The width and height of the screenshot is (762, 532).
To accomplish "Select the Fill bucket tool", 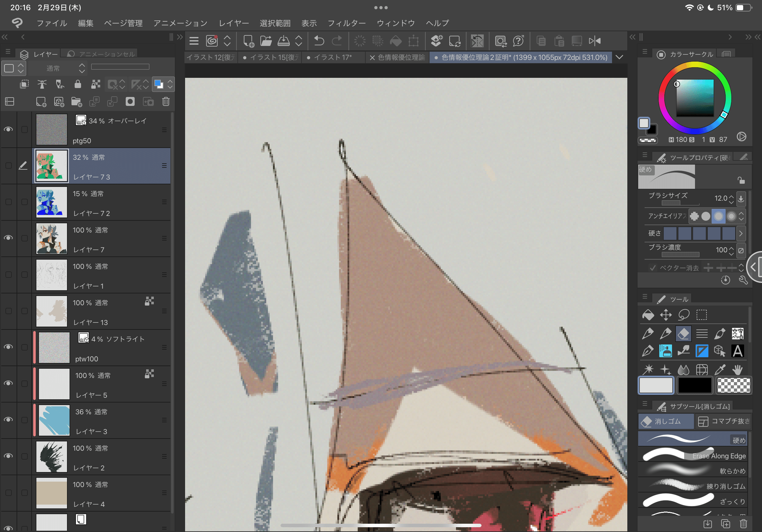I will click(648, 315).
